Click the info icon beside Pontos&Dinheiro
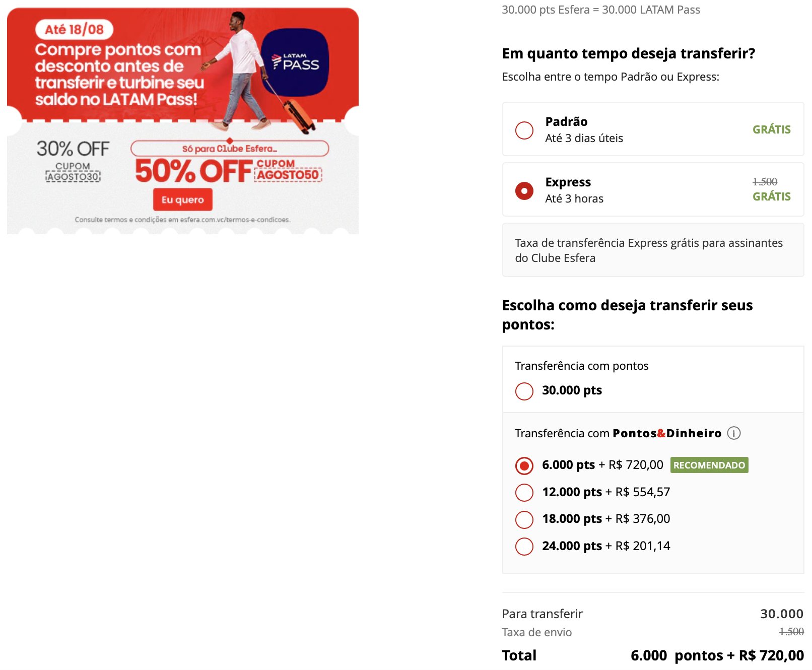This screenshot has height=670, width=812. click(734, 433)
